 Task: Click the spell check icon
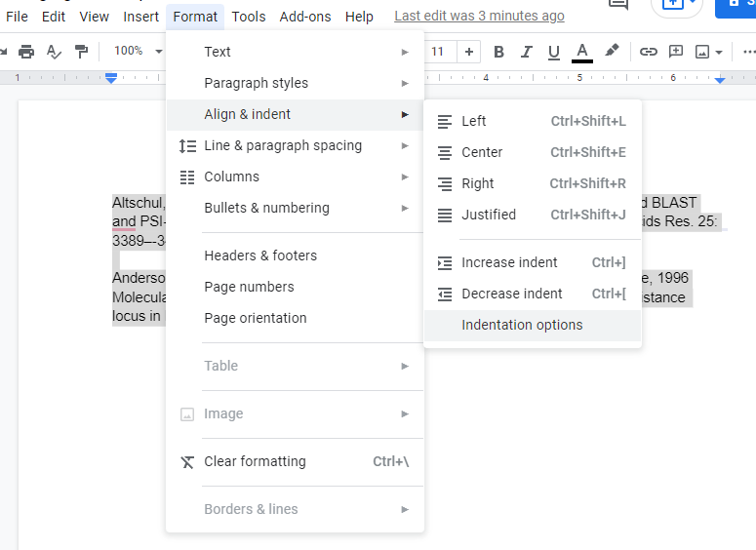coord(55,52)
